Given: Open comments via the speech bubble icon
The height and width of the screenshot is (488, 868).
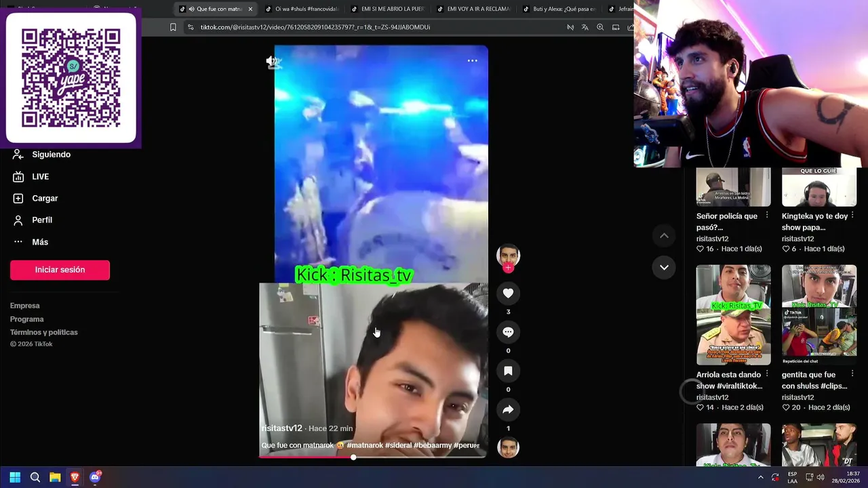Looking at the screenshot, I should point(508,331).
